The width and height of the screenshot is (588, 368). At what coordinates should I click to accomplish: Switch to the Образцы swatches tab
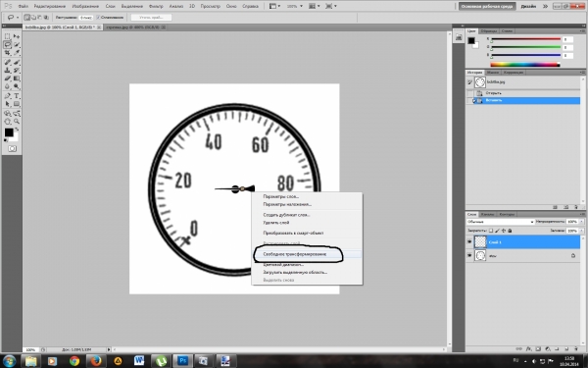[489, 31]
